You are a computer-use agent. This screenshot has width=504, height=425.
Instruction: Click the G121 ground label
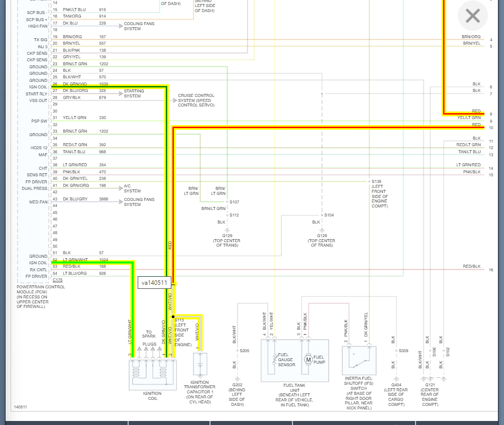tap(430, 384)
